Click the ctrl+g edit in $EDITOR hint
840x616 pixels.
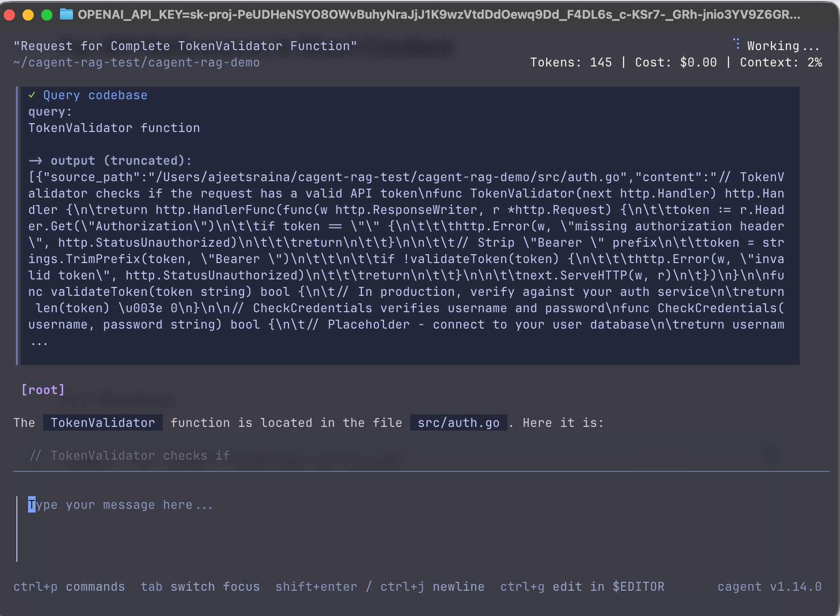click(582, 587)
